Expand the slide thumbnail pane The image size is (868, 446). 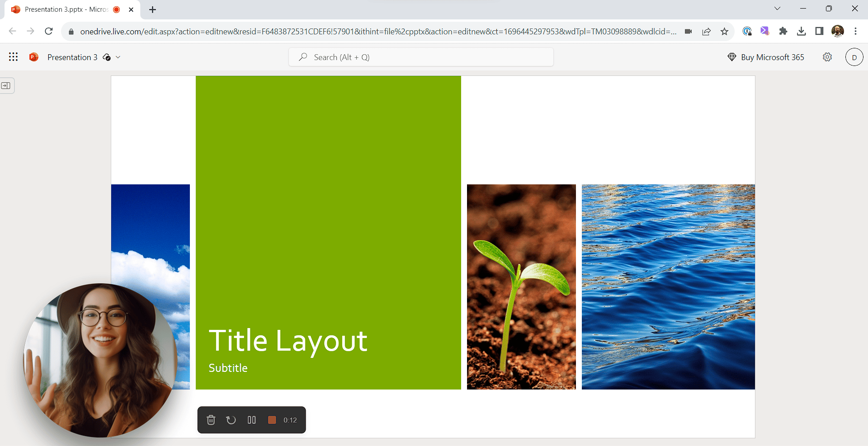[x=6, y=85]
